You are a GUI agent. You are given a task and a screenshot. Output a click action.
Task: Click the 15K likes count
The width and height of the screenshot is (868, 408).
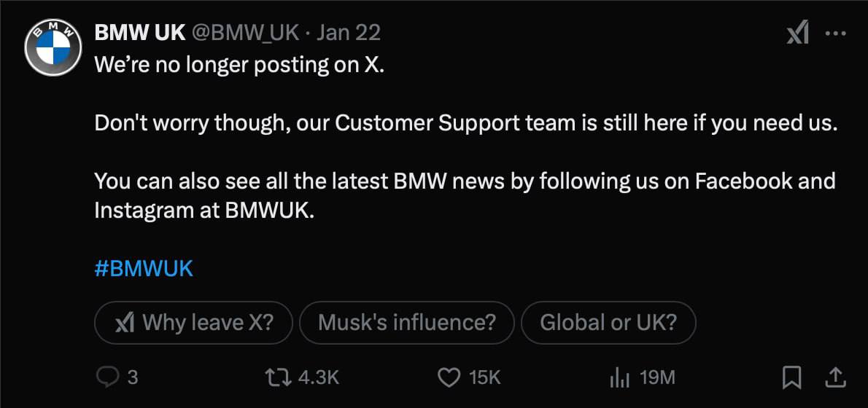(x=485, y=377)
